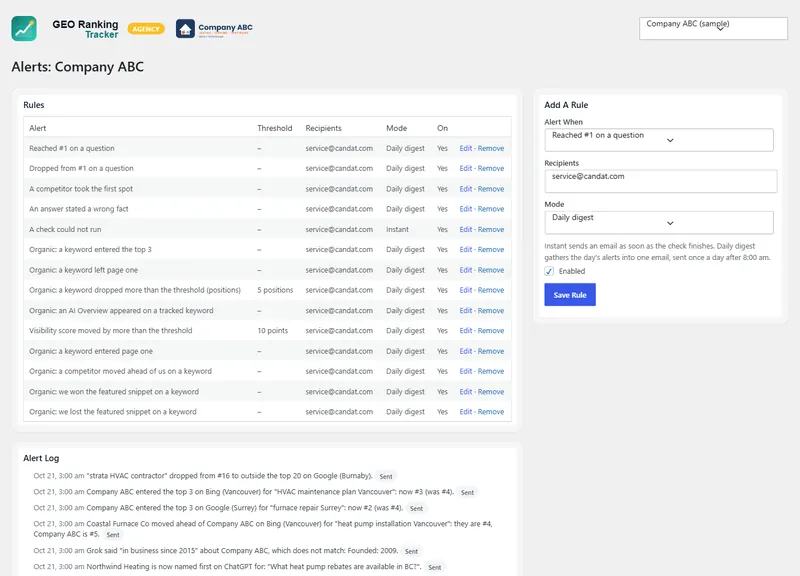Open the Mode dropdown showing Daily digest
Screen dimensions: 800x576
[659, 222]
